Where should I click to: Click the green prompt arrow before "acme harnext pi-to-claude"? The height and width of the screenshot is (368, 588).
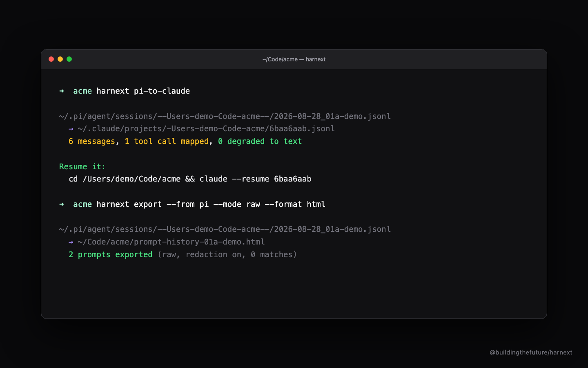(x=62, y=91)
